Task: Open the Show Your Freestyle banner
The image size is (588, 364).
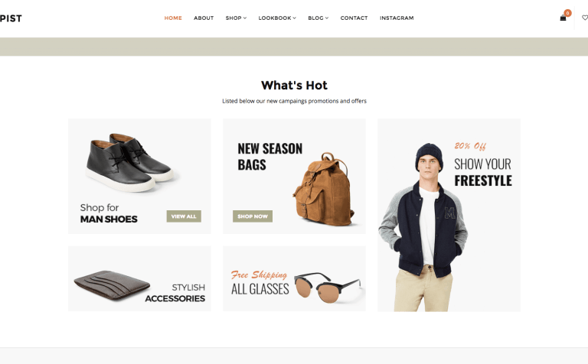Action: click(x=449, y=215)
